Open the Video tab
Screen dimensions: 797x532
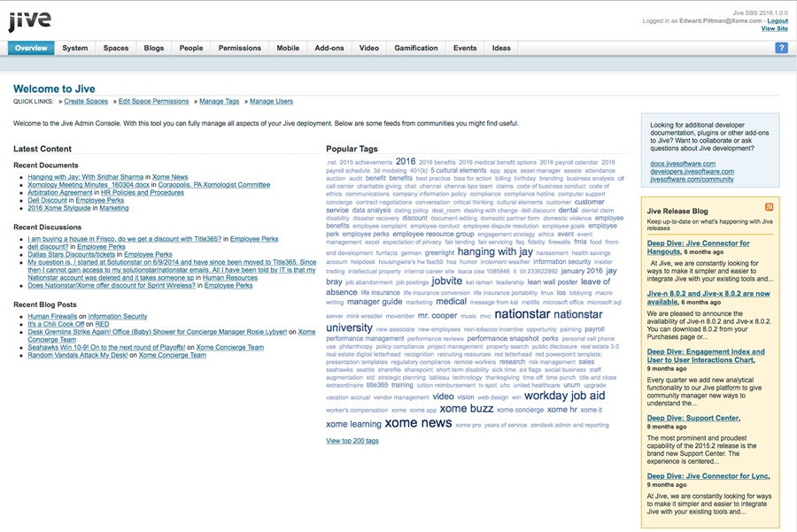point(369,48)
